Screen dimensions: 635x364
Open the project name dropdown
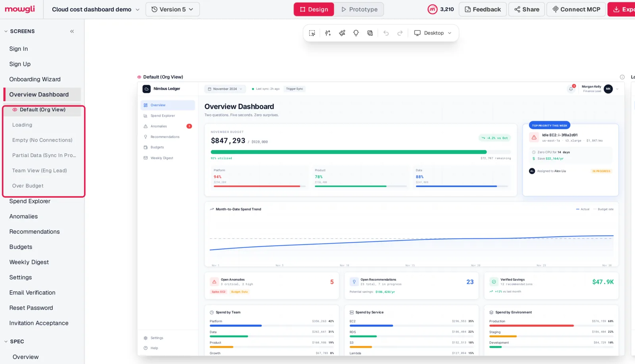pyautogui.click(x=96, y=9)
